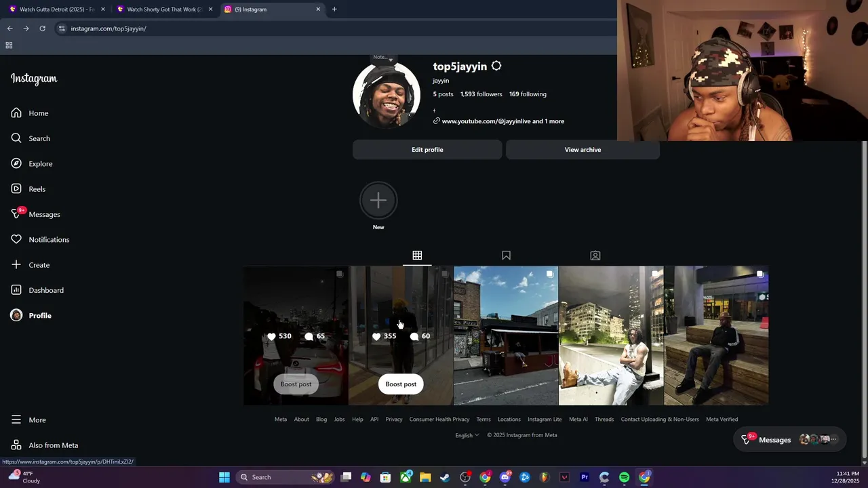868x488 pixels.
Task: Click Blog footer link
Action: (321, 420)
